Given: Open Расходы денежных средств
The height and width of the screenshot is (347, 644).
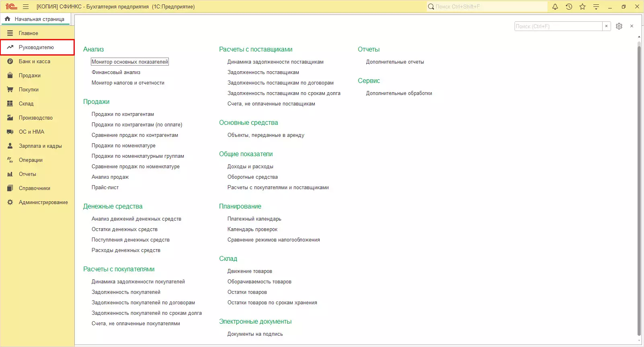Looking at the screenshot, I should 126,250.
